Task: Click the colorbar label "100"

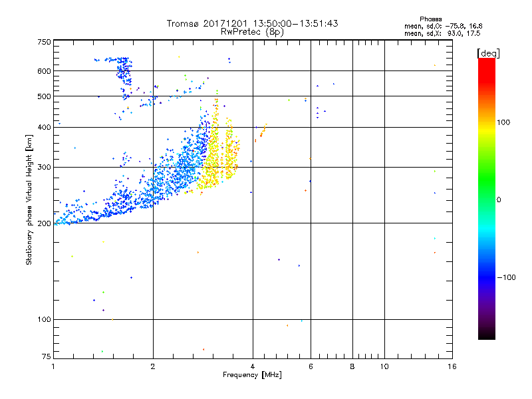Action: click(503, 122)
